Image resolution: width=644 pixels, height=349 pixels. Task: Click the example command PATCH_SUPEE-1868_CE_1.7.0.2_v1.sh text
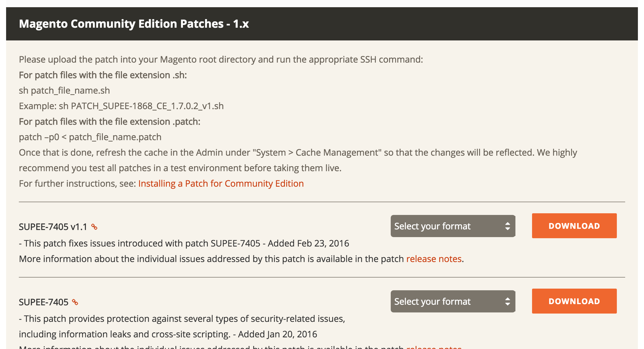pyautogui.click(x=147, y=106)
